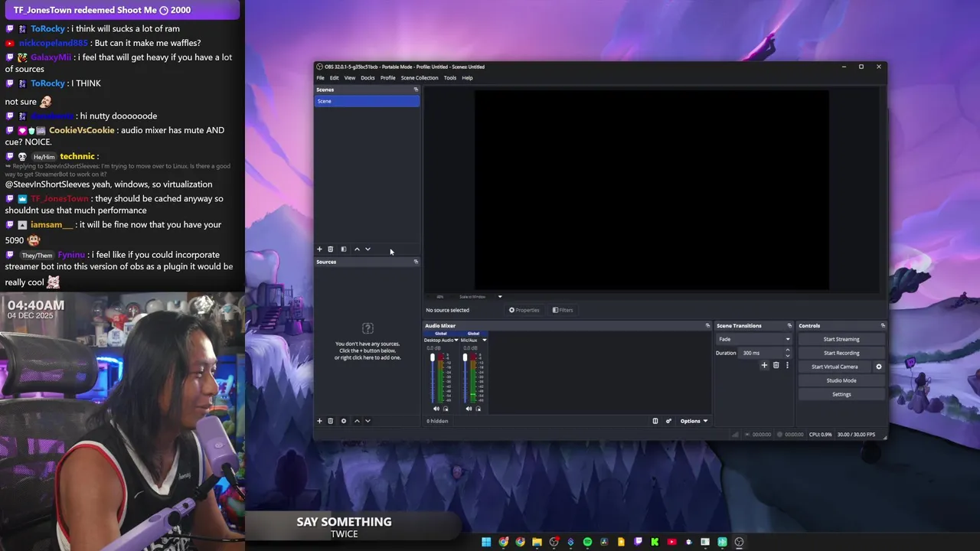This screenshot has height=551, width=980.
Task: Open the File menu
Action: coord(320,78)
